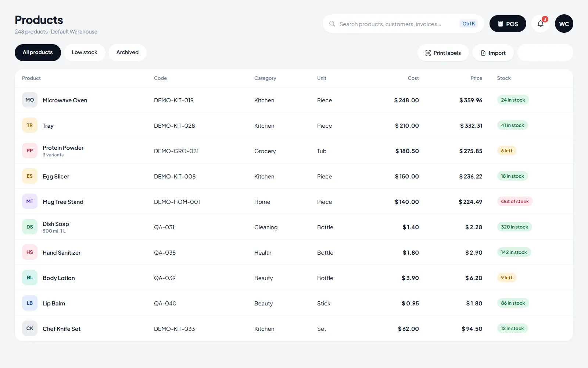The height and width of the screenshot is (368, 588).
Task: Sort by the Code column header
Action: [160, 78]
